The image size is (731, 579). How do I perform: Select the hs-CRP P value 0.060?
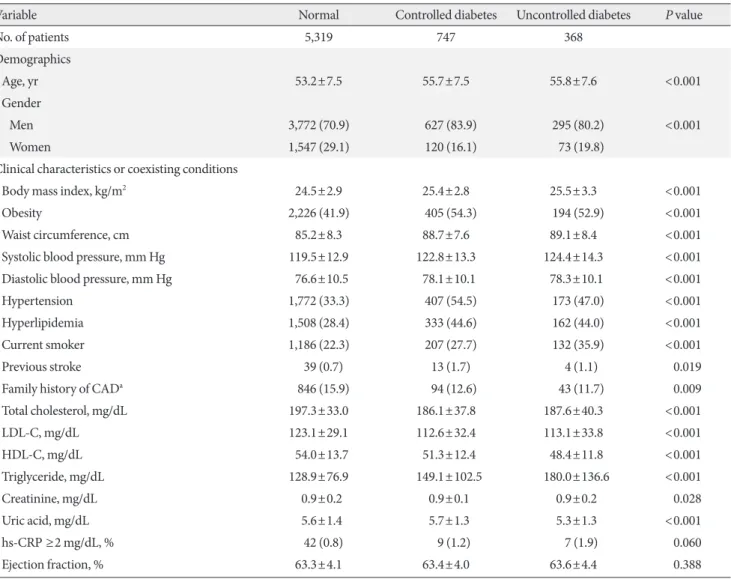687,543
